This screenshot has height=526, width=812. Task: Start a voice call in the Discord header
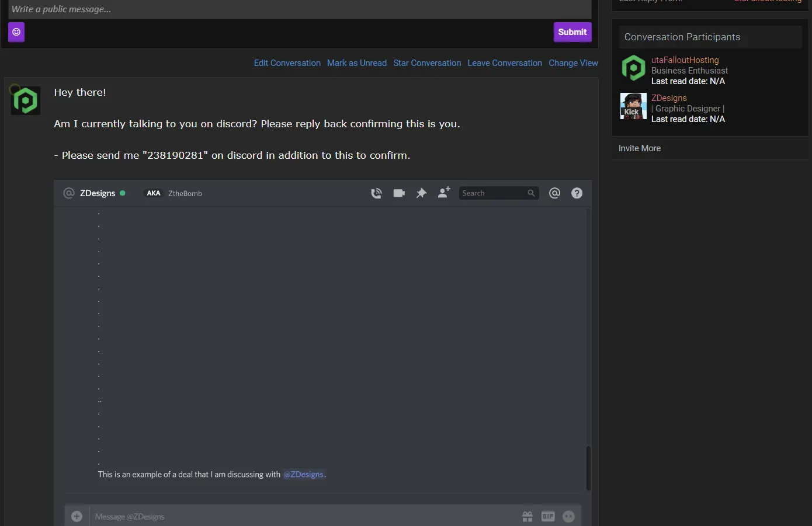[377, 193]
